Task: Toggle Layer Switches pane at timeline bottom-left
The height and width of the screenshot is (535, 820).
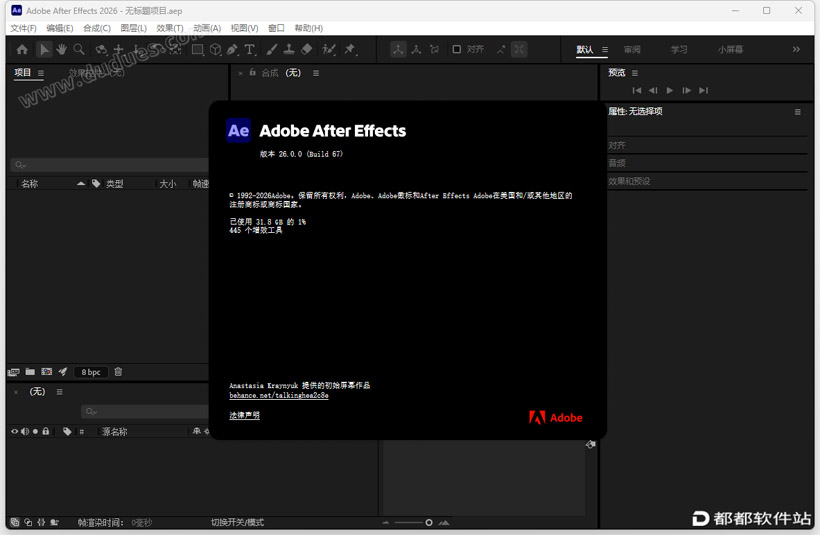Action: (15, 522)
